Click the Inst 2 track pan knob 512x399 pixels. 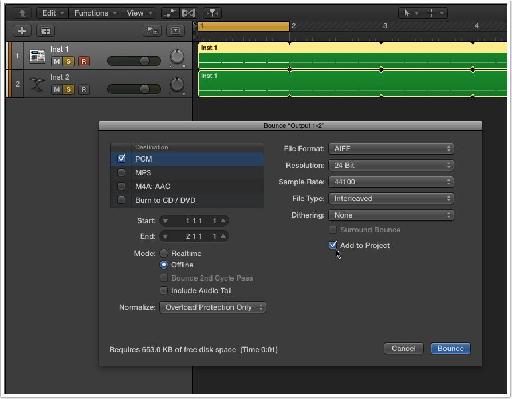177,85
